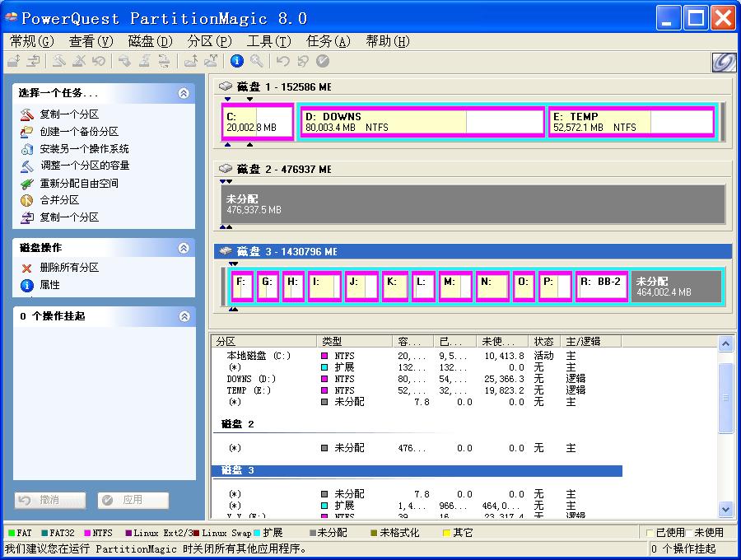This screenshot has width=741, height=560.
Task: Select the 磁盘 2 - 476937 MB header
Action: (473, 169)
